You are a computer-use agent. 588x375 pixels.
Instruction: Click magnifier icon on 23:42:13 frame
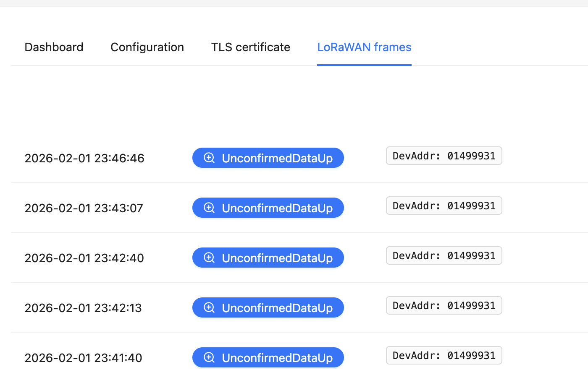209,307
